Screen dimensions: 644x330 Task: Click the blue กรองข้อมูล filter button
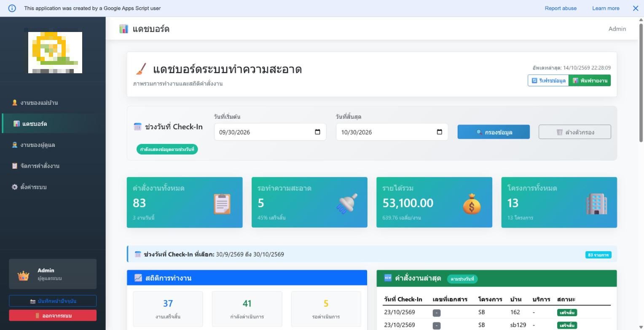tap(494, 132)
